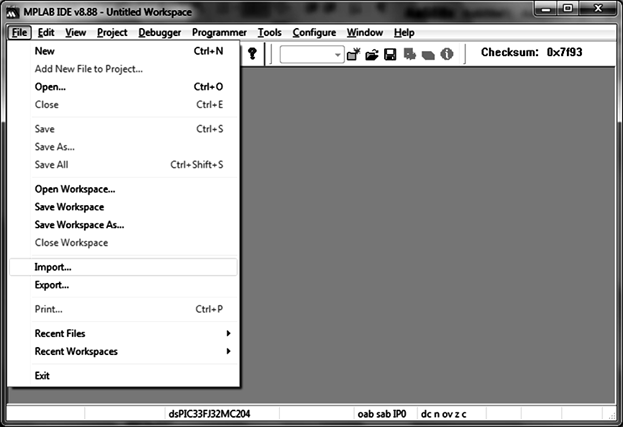Click the Open Project folder icon

tap(372, 54)
